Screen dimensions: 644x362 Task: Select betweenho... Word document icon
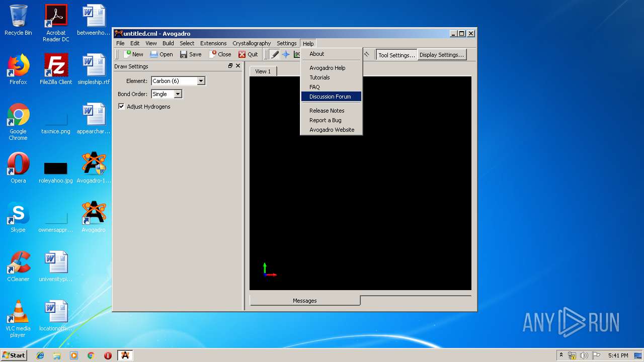tap(94, 20)
